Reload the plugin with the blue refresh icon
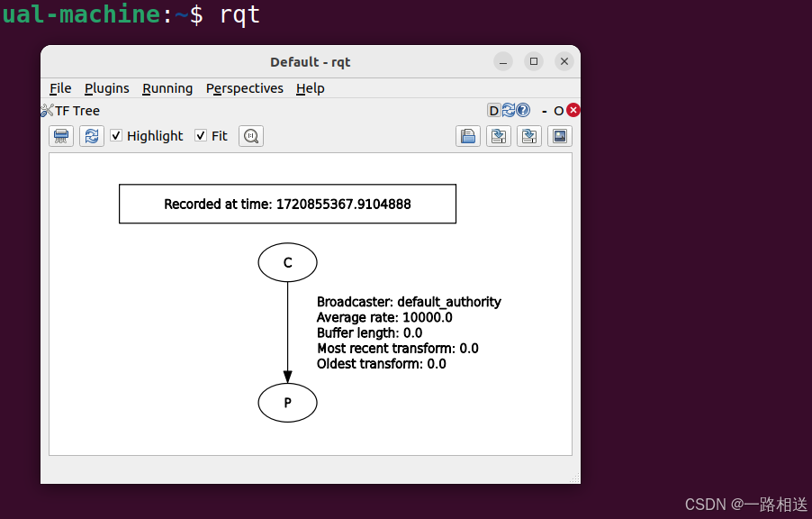 508,110
